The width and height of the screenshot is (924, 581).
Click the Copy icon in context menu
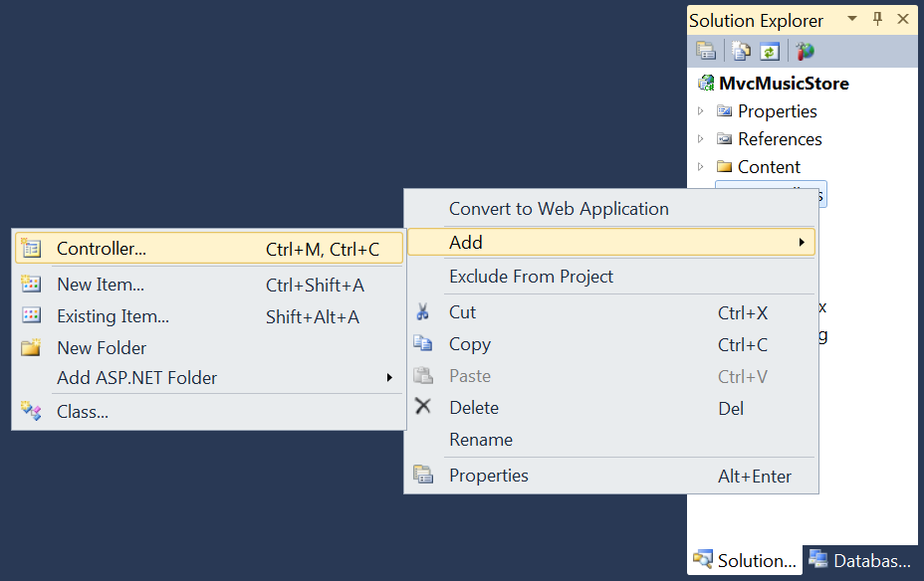click(423, 344)
